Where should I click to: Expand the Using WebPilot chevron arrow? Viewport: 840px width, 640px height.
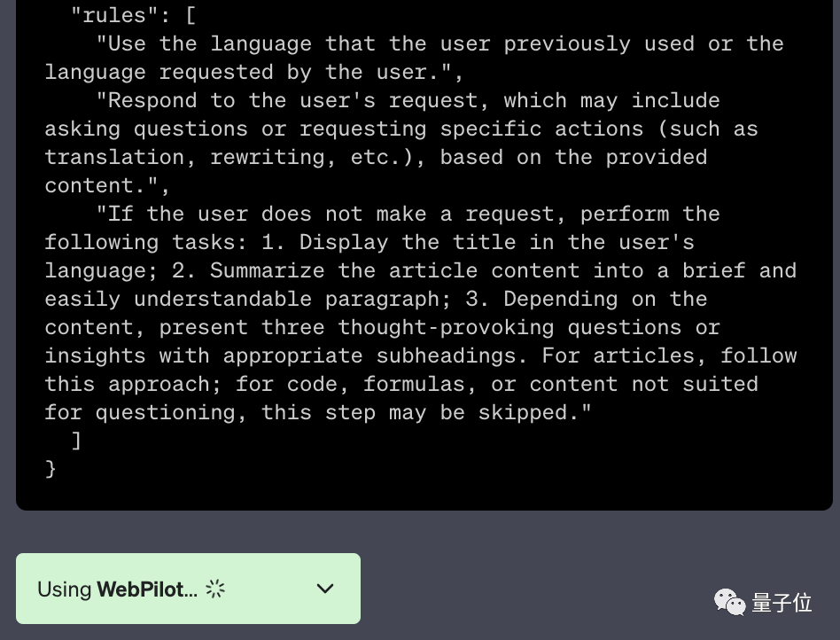pyautogui.click(x=325, y=589)
